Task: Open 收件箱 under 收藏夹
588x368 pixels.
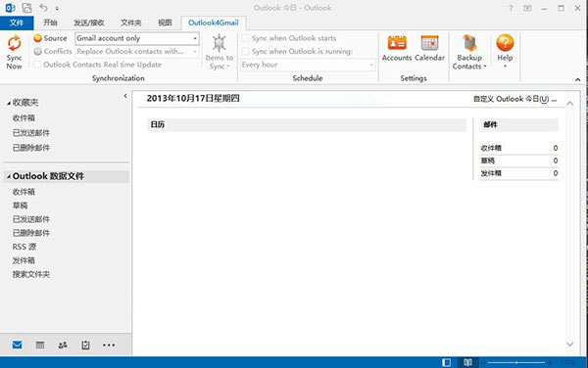Action: (x=24, y=117)
